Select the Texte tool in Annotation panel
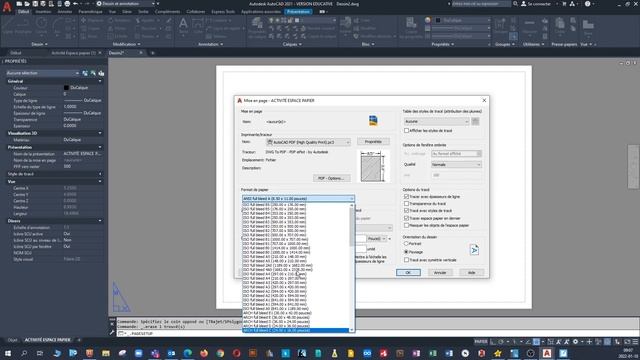Viewport: 640px width, 360px height. [184, 26]
